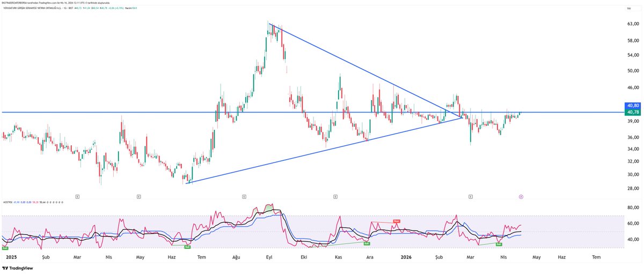This screenshot has width=644, height=274.
Task: Click the 80,00 level on RSI axis
Action: point(633,208)
